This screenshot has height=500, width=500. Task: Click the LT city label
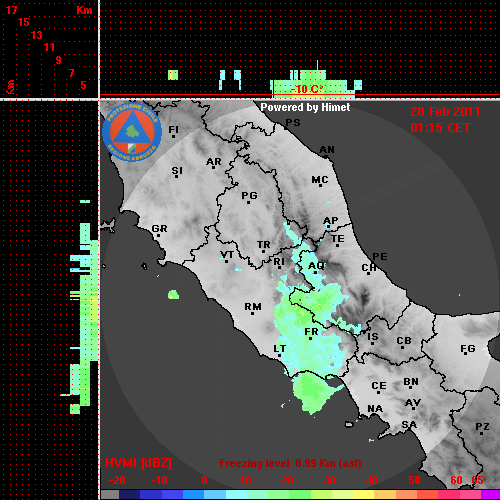point(279,349)
